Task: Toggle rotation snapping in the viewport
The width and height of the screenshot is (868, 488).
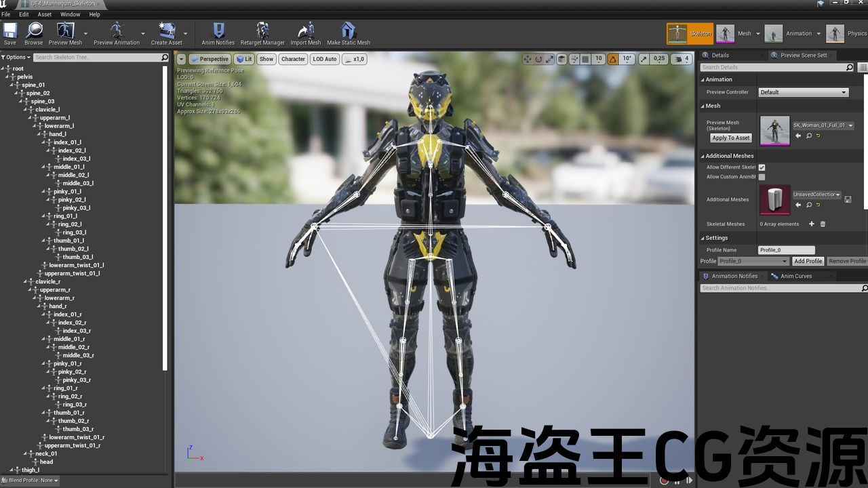Action: pos(613,59)
